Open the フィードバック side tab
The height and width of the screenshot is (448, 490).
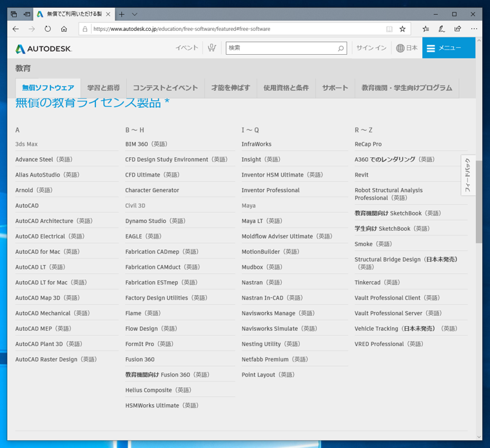point(468,175)
